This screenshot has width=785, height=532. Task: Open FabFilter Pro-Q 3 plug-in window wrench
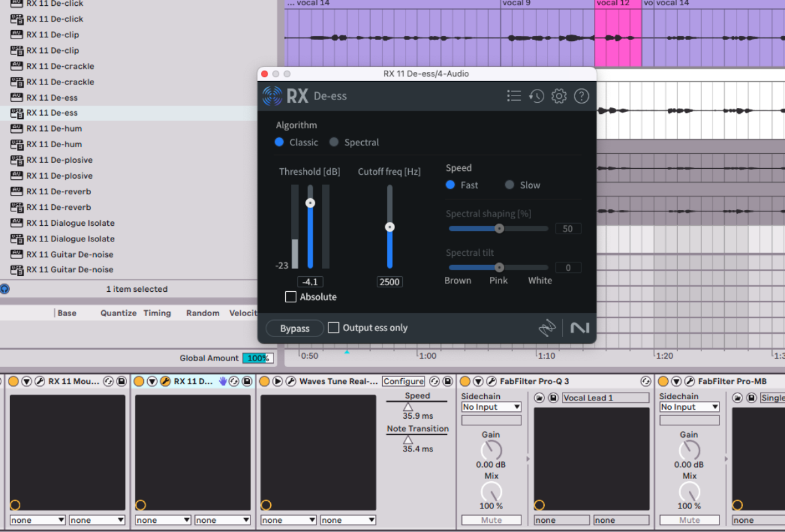pyautogui.click(x=491, y=381)
